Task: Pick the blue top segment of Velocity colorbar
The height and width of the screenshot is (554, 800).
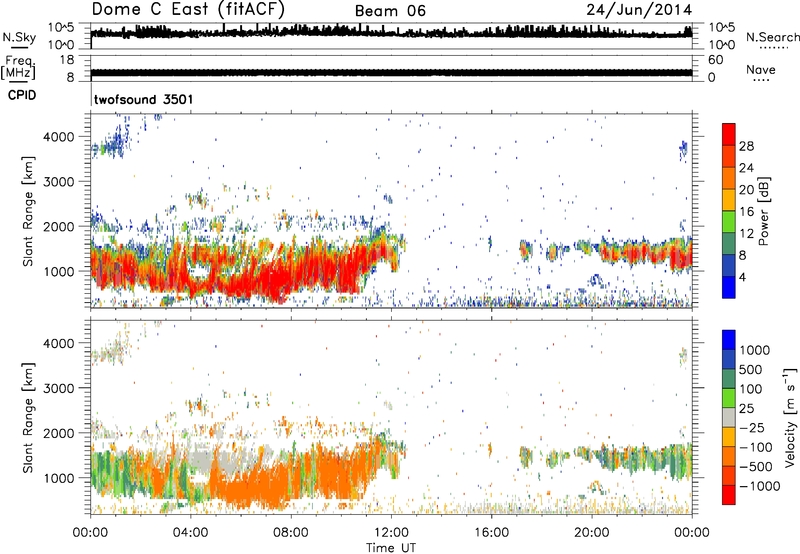Action: coord(729,340)
